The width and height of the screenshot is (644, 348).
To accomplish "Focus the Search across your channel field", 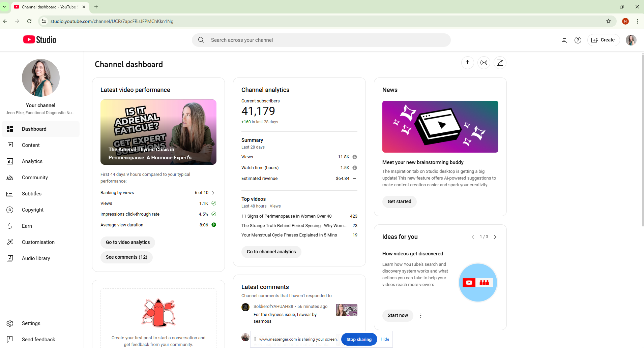I will (x=321, y=40).
